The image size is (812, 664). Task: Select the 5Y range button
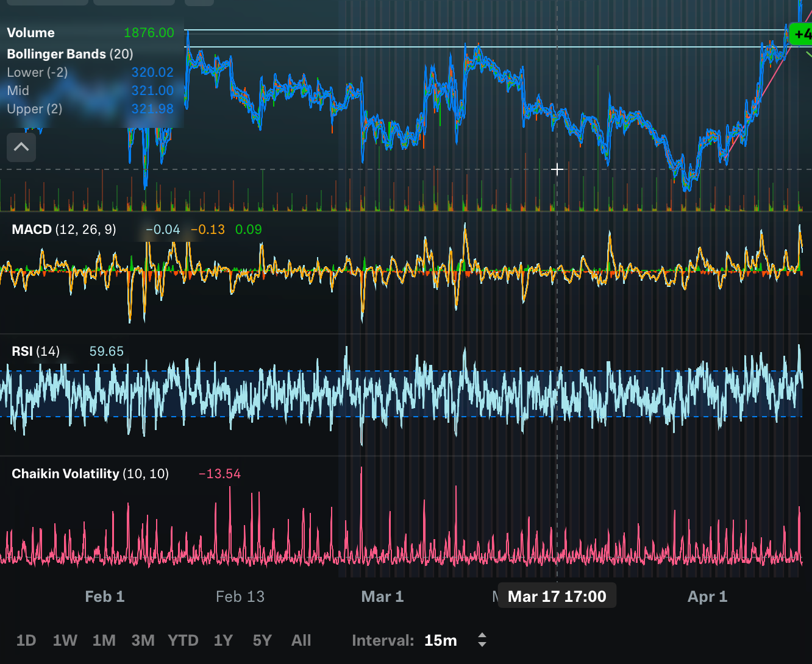(x=262, y=640)
